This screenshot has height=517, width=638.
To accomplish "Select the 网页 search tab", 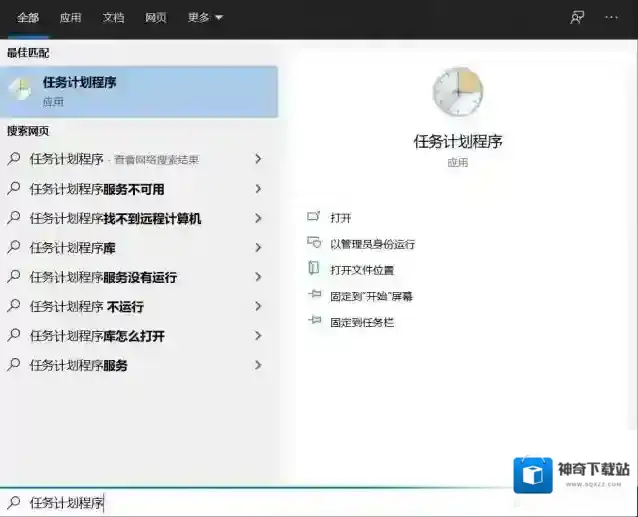I will [156, 18].
